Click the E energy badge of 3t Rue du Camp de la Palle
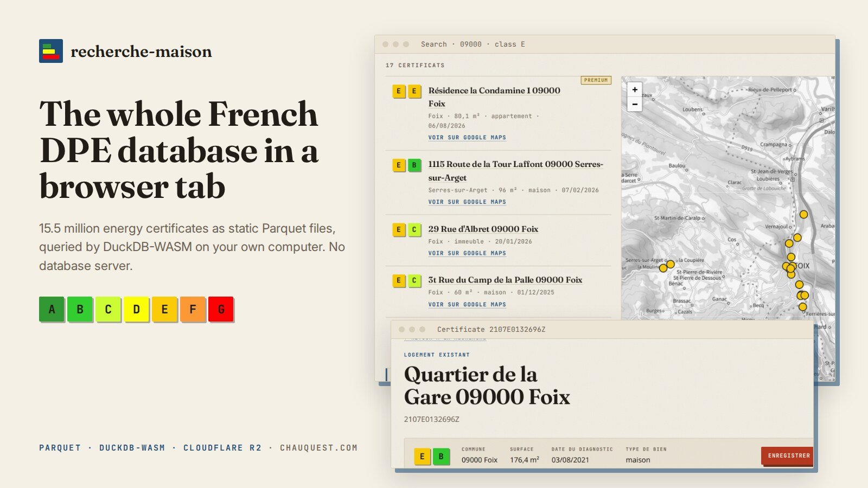868x488 pixels. click(399, 280)
